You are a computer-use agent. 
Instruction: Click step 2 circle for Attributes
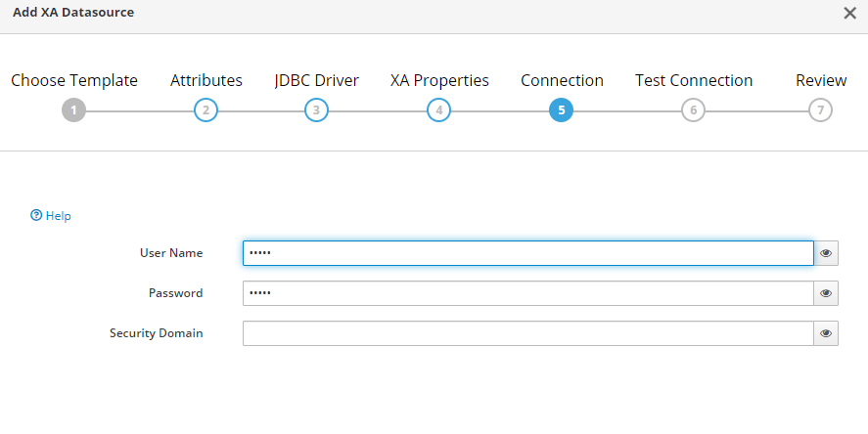click(206, 110)
